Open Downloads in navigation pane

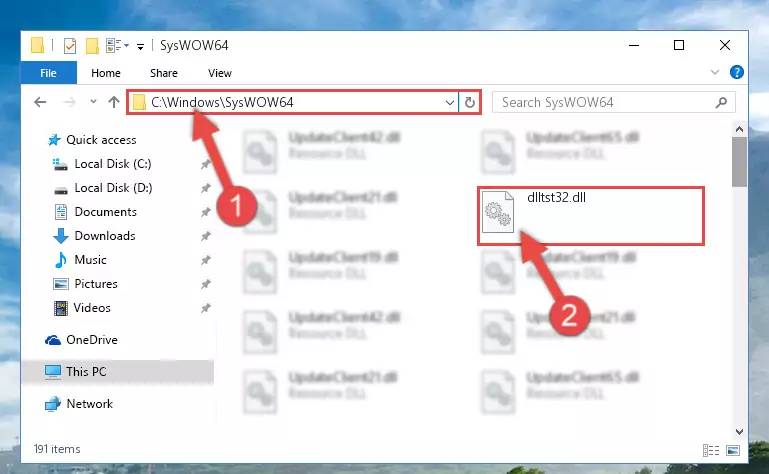105,236
